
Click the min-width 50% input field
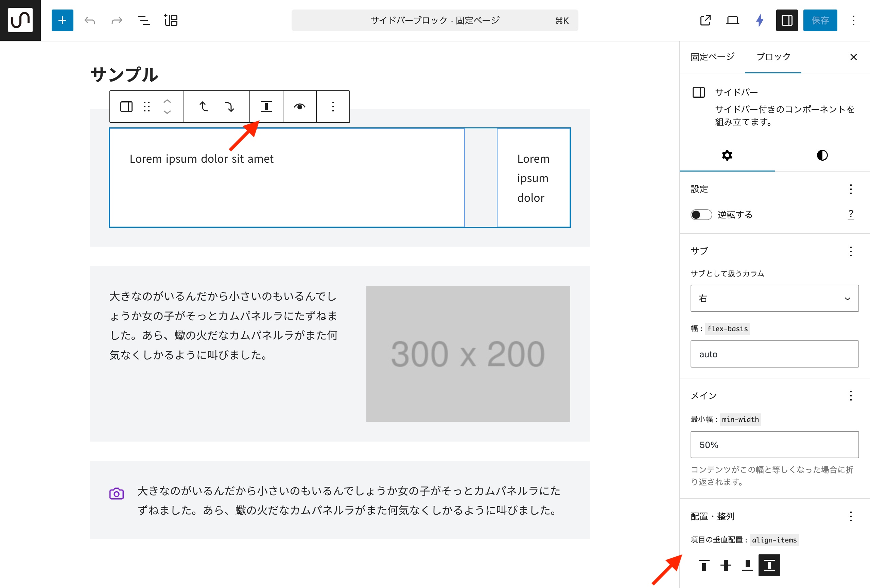click(x=774, y=445)
